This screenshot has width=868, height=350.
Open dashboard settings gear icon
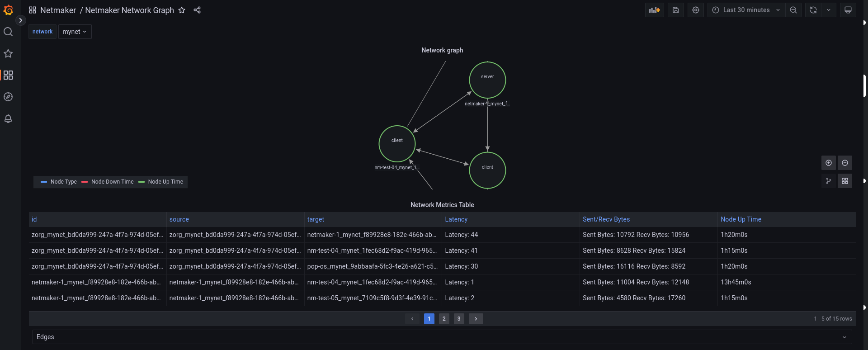(696, 10)
